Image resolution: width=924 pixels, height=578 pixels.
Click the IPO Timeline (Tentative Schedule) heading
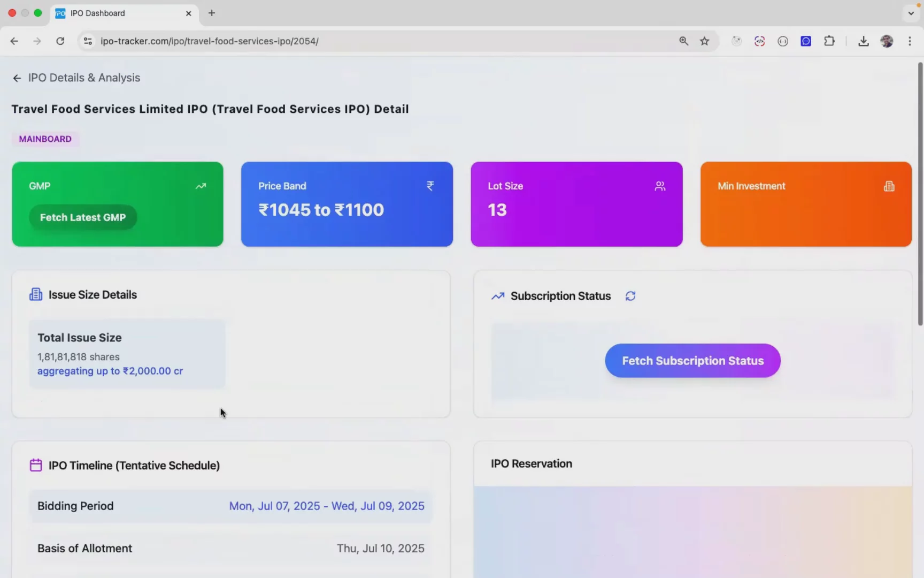[134, 466]
